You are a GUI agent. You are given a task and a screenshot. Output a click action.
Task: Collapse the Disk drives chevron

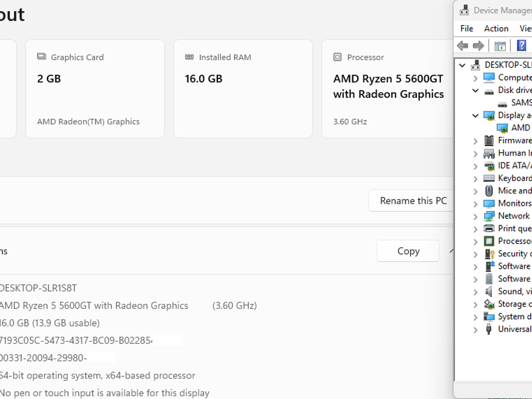pos(475,91)
